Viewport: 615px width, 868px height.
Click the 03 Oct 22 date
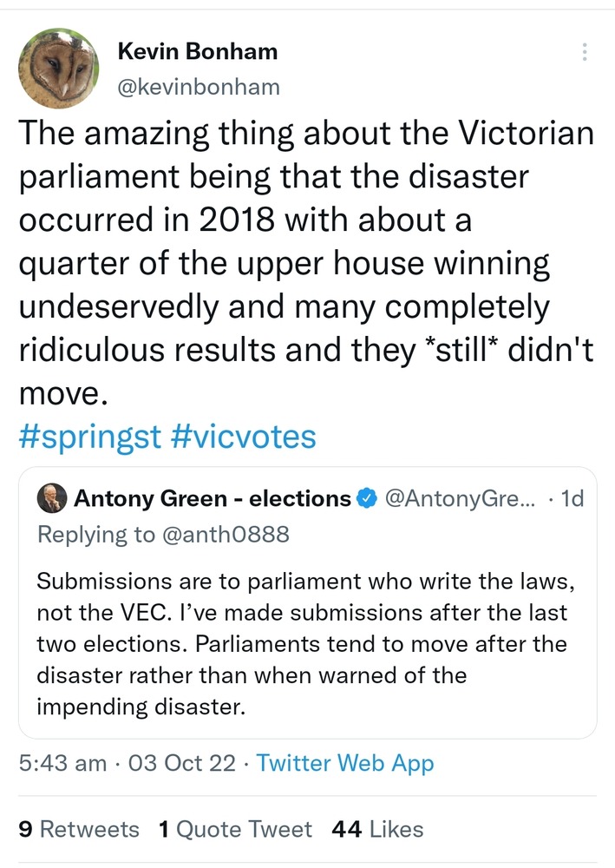pos(181,763)
